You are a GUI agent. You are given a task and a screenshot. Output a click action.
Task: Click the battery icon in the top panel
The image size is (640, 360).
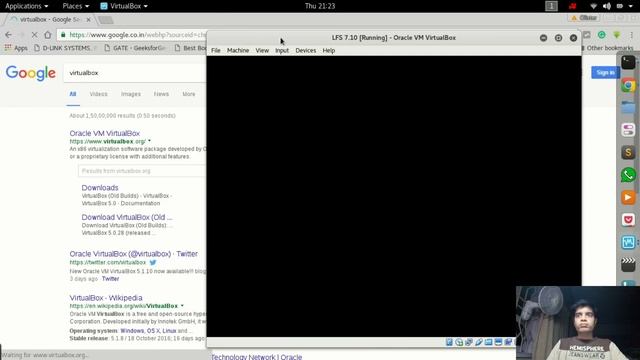pos(620,6)
